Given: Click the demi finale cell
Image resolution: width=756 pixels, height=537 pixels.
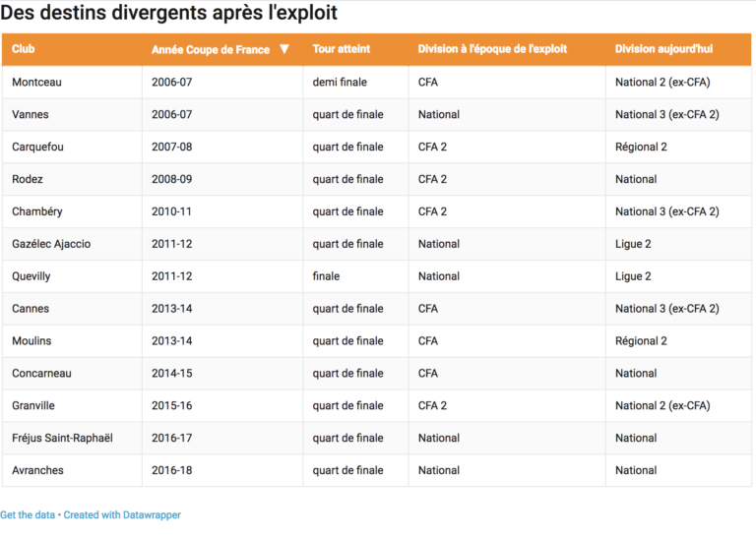Looking at the screenshot, I should click(x=340, y=83).
